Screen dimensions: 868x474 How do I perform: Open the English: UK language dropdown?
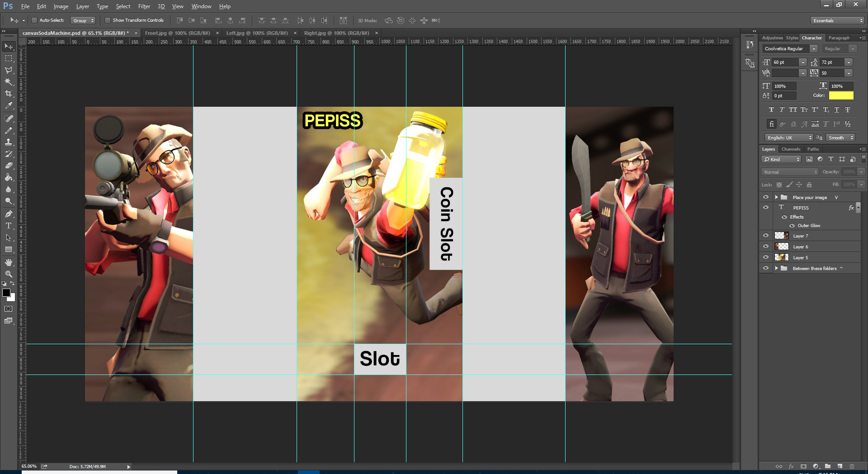(789, 137)
